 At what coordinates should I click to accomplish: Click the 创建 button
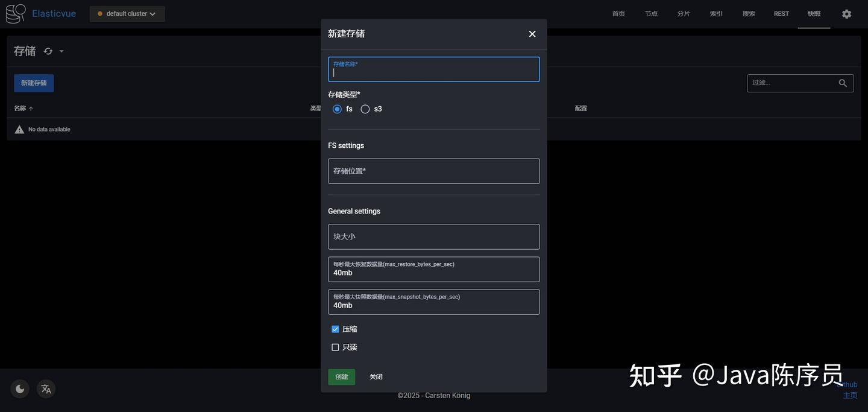[x=341, y=376]
